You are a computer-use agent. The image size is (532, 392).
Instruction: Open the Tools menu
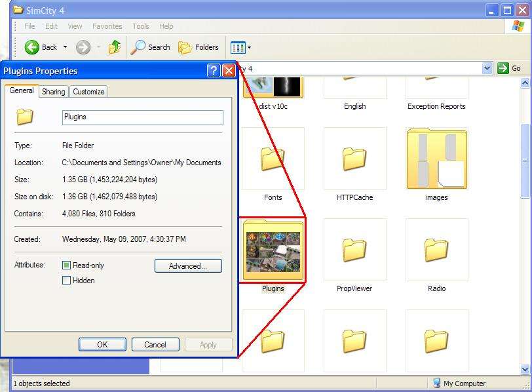141,26
